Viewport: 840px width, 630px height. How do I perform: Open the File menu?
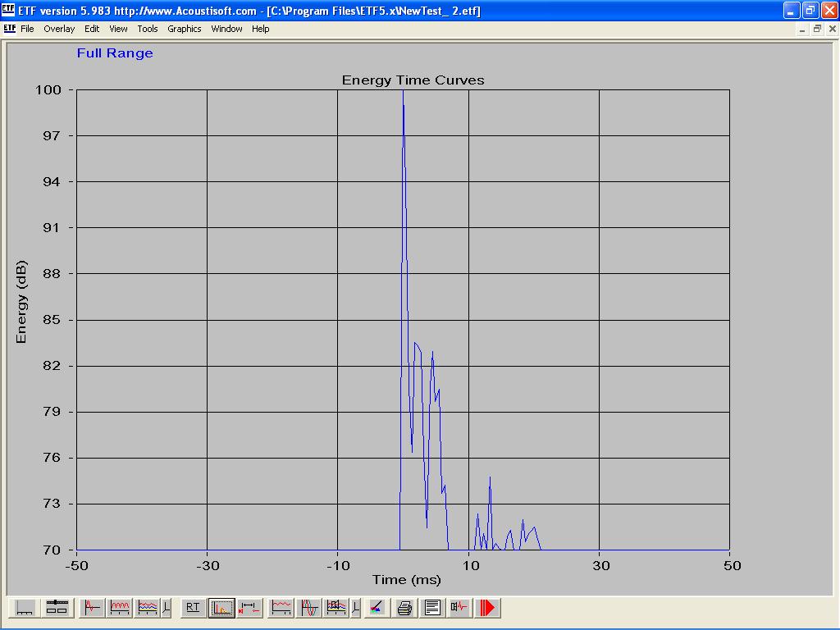point(27,29)
